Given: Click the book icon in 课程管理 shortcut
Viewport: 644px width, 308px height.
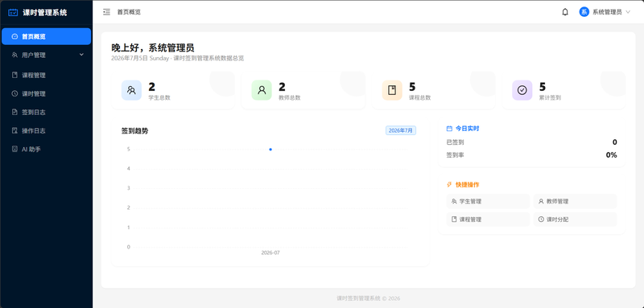Looking at the screenshot, I should click(454, 220).
